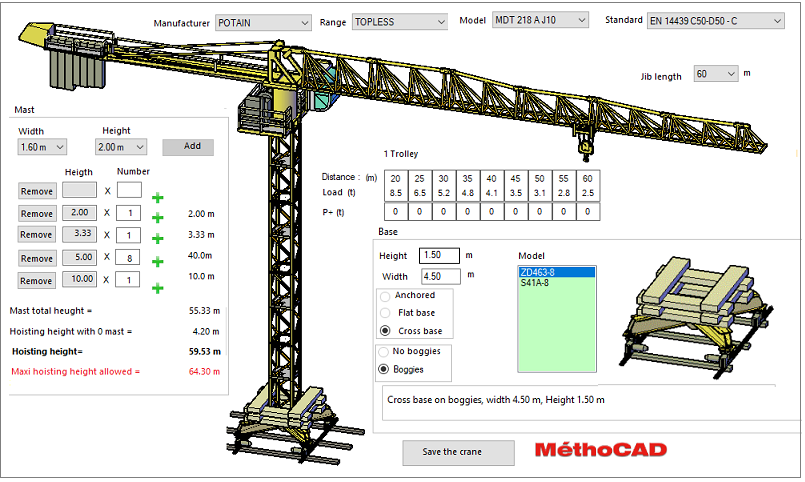Click the 10.00 height field in mast list
This screenshot has width=805, height=482.
[80, 279]
